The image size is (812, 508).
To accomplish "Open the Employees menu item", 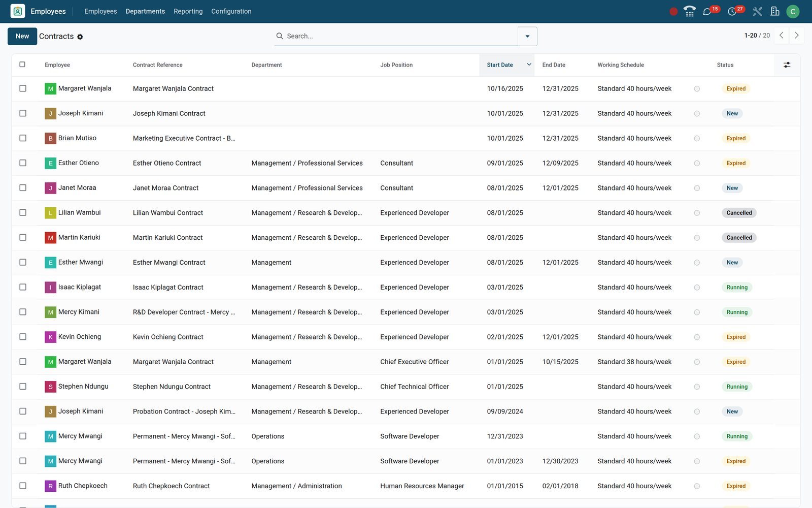I will (100, 11).
